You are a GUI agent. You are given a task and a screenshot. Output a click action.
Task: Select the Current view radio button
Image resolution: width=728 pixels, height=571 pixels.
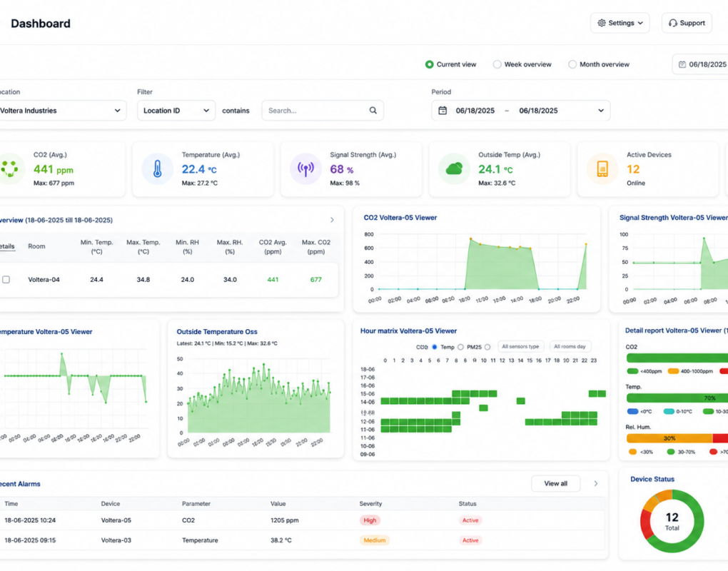pyautogui.click(x=429, y=64)
